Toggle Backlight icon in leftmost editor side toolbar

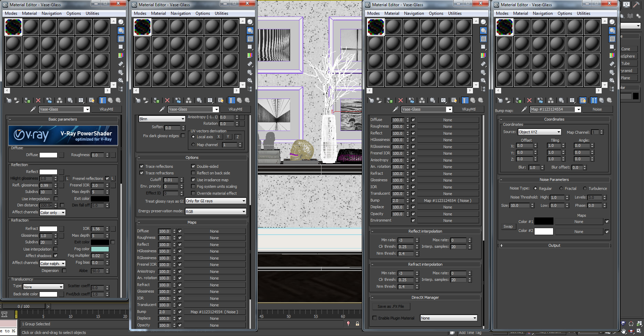click(x=121, y=30)
